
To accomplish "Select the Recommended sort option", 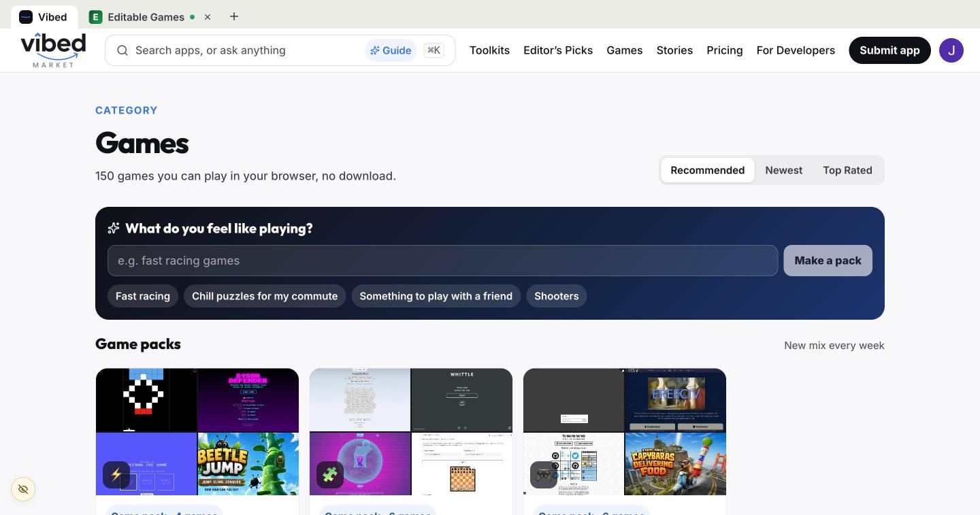I will pos(708,170).
